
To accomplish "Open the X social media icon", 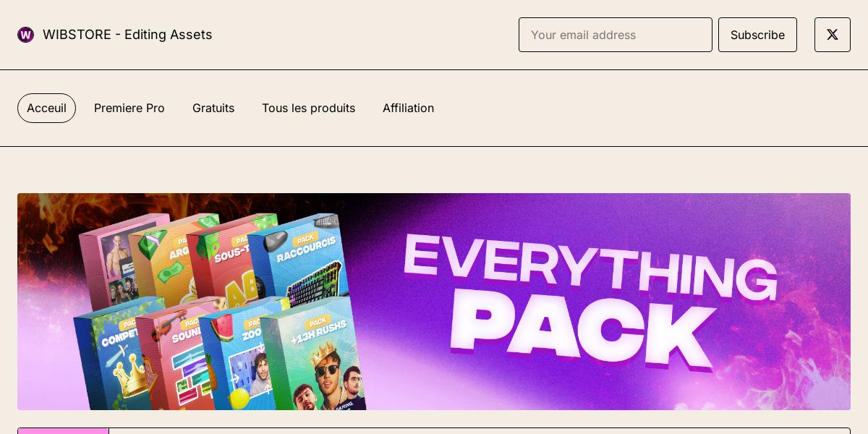I will 833,35.
